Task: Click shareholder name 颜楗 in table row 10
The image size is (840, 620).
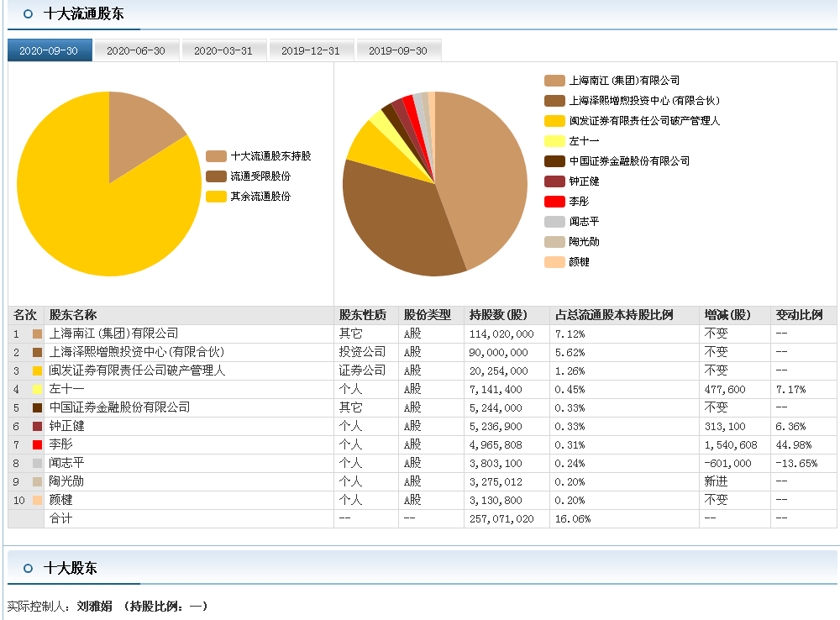Action: coord(60,500)
